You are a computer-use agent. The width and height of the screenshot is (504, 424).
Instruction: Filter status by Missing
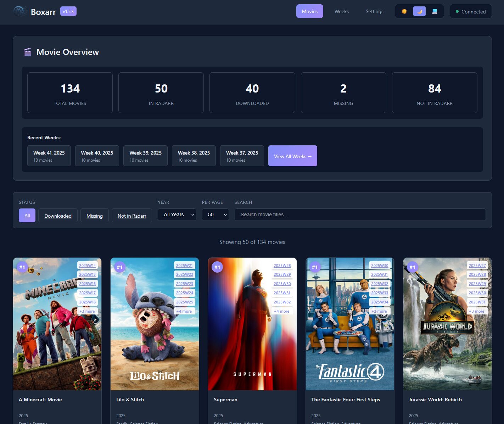[x=94, y=216]
